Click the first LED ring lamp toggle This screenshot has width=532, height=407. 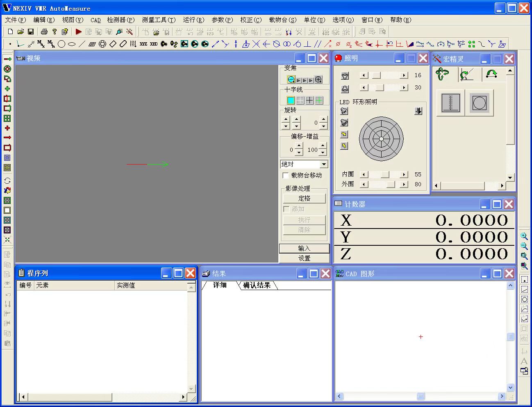click(x=344, y=111)
